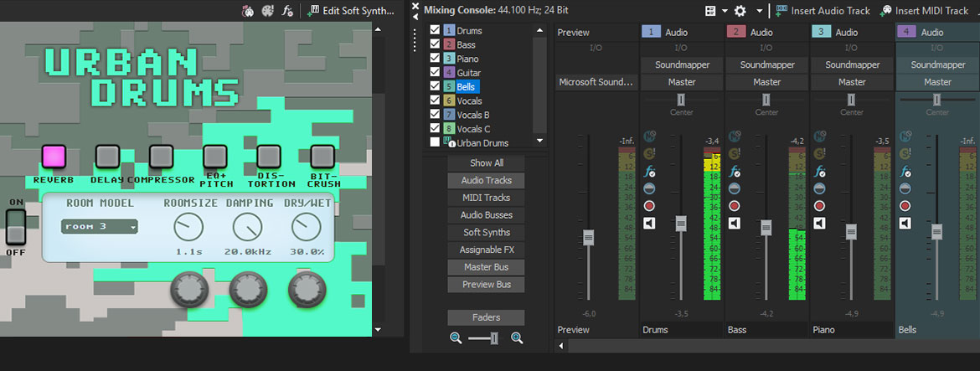Arm the Drums channel for recording
The height and width of the screenshot is (371, 980).
pyautogui.click(x=649, y=206)
